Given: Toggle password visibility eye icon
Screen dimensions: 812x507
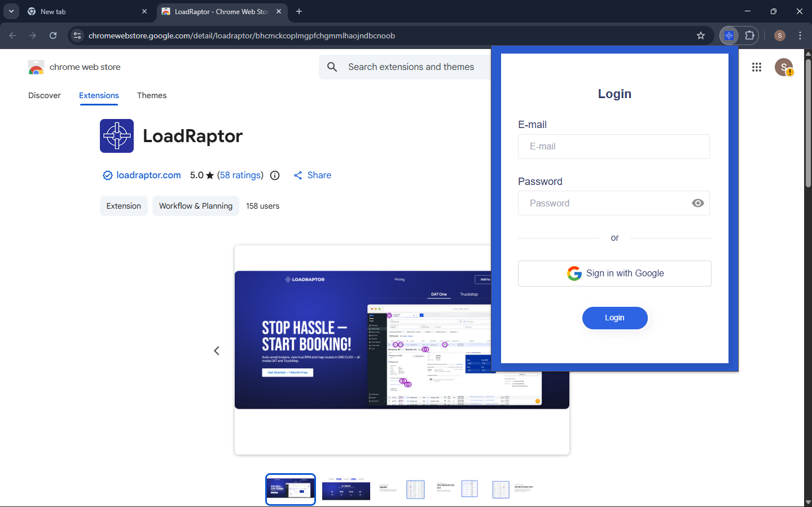Looking at the screenshot, I should 698,203.
